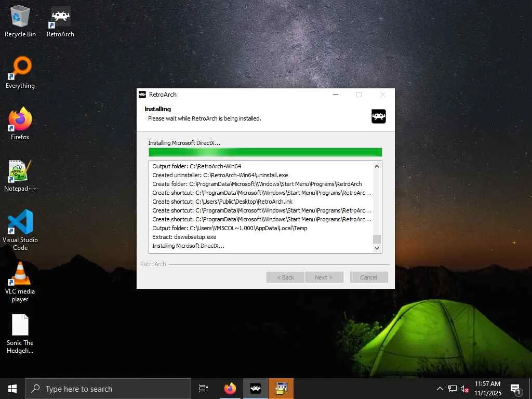Select the Visual Studio Code desktop shortcut
Screen dimensions: 532x399
pyautogui.click(x=20, y=230)
